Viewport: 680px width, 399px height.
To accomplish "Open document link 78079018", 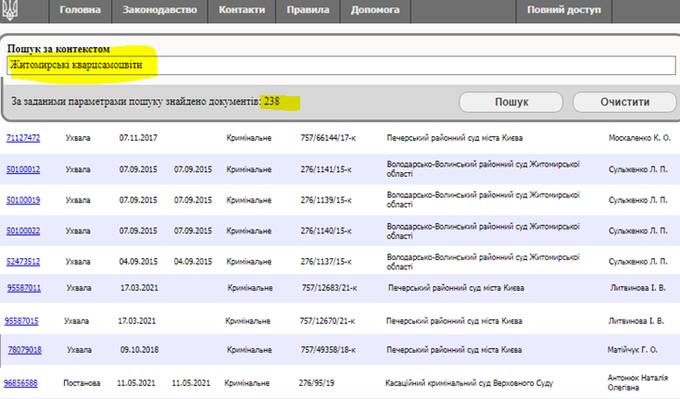I will (25, 350).
